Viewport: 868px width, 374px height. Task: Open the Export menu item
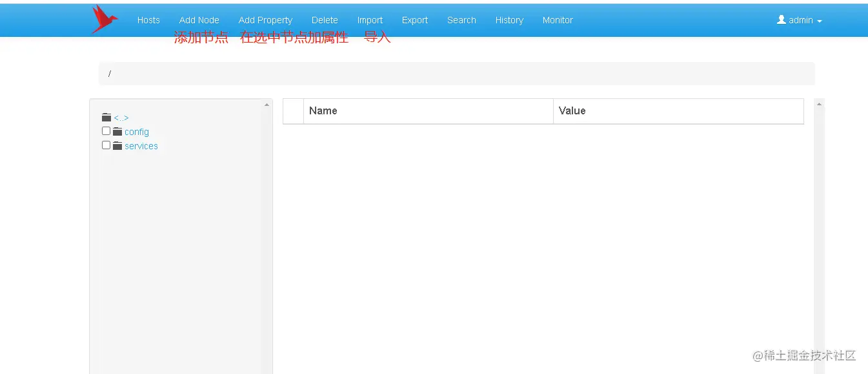pyautogui.click(x=415, y=20)
